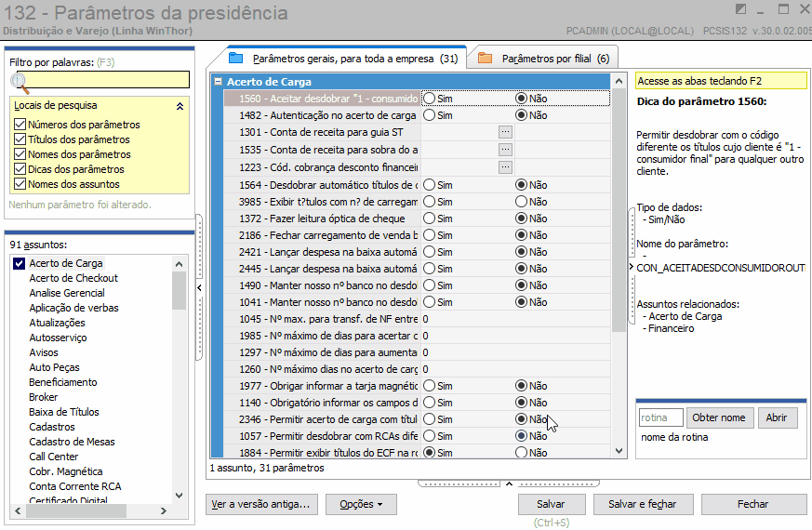Open the blue folder general parameters tab
The height and width of the screenshot is (530, 812).
click(x=343, y=59)
